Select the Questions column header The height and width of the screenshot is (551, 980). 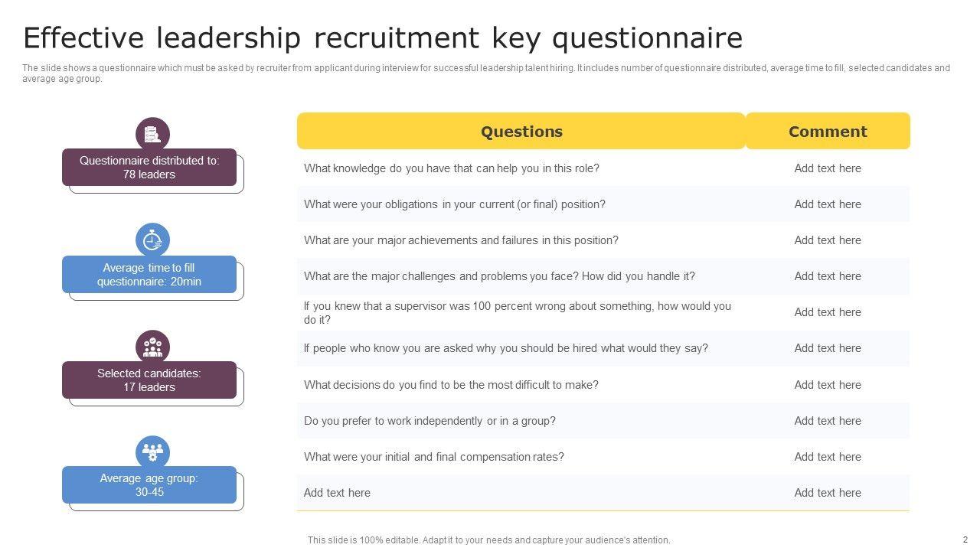(521, 132)
